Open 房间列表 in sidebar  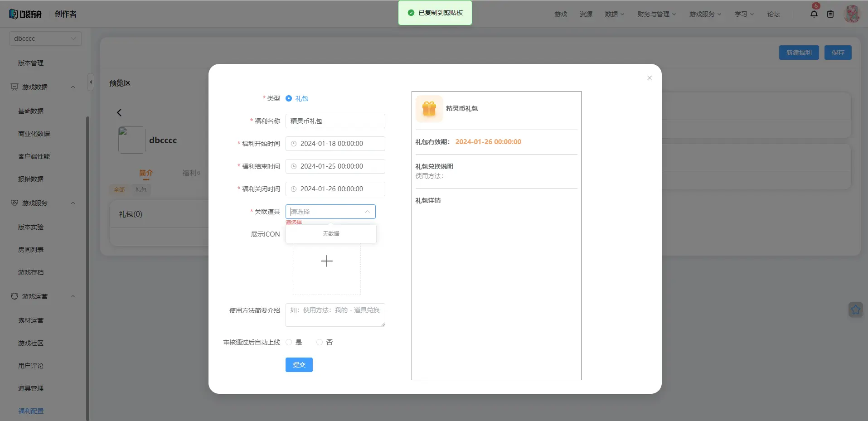click(x=31, y=250)
